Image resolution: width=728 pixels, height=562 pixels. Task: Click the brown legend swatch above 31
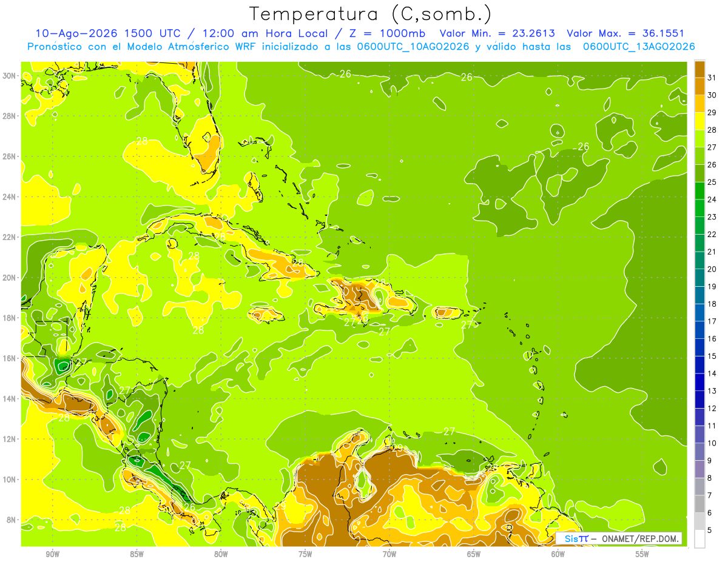(699, 69)
